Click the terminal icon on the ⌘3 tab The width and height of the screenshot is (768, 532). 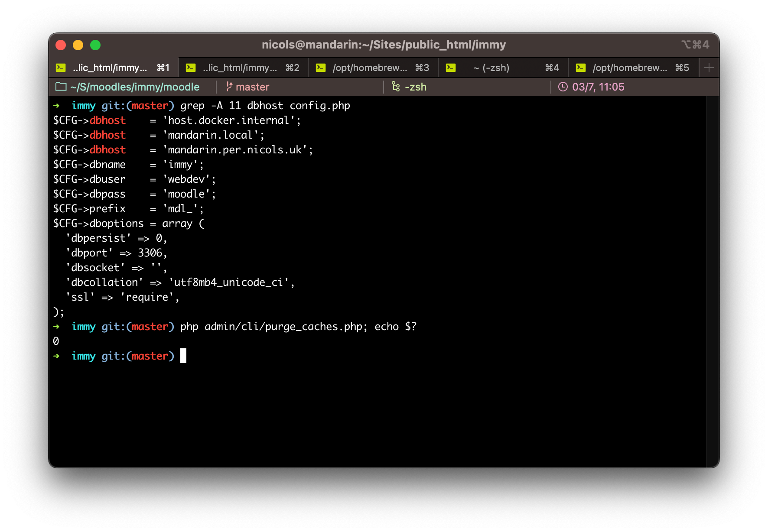(x=321, y=68)
